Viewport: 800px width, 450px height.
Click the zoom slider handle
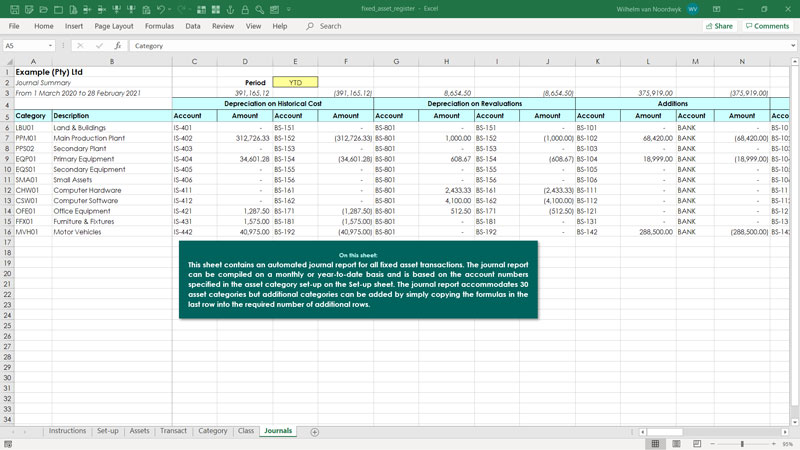(742, 444)
